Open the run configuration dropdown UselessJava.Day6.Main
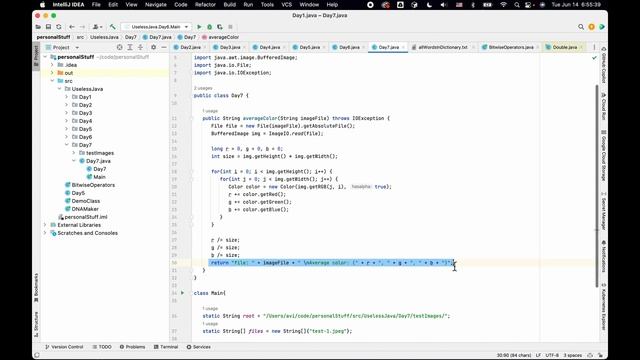This screenshot has height=360, width=640. (x=156, y=27)
